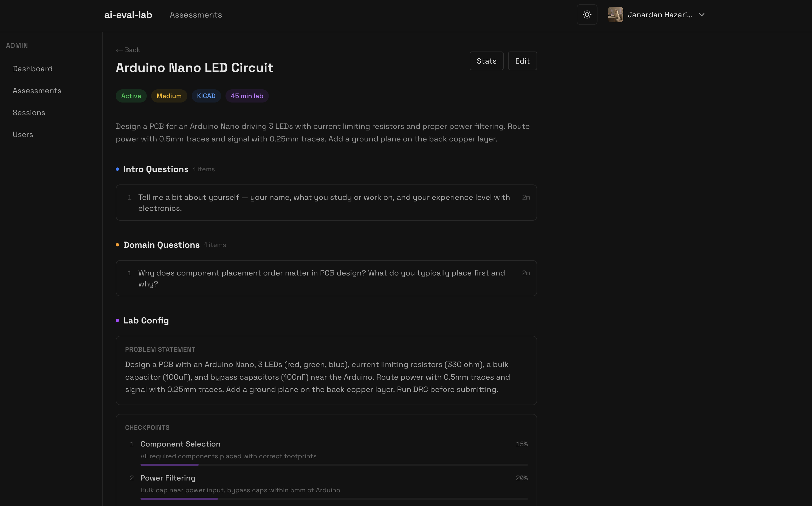
Task: Click the KICAD tag badge
Action: coord(206,96)
